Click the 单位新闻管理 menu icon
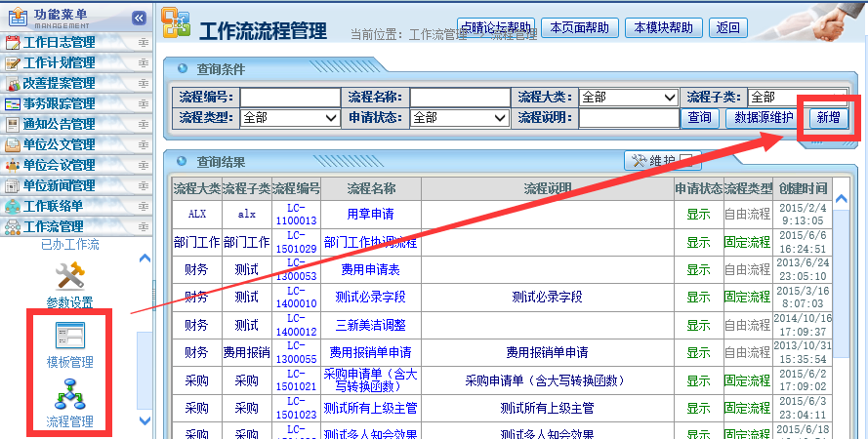The image size is (868, 439). 14,185
